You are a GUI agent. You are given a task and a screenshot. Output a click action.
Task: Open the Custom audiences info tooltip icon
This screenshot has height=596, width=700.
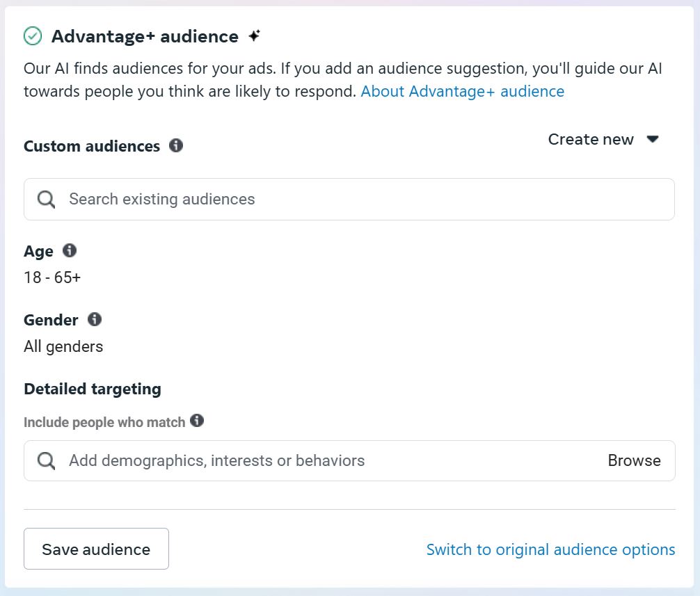pos(176,145)
